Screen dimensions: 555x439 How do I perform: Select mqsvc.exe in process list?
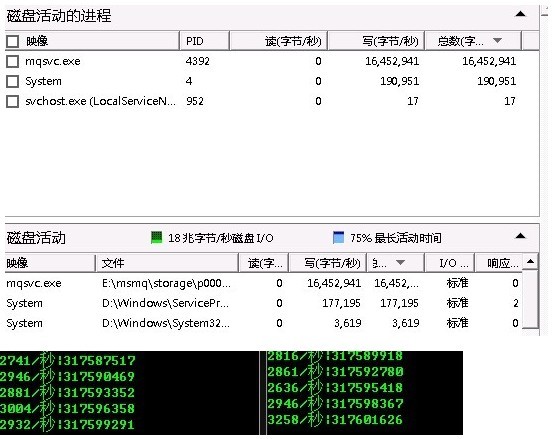coord(53,62)
